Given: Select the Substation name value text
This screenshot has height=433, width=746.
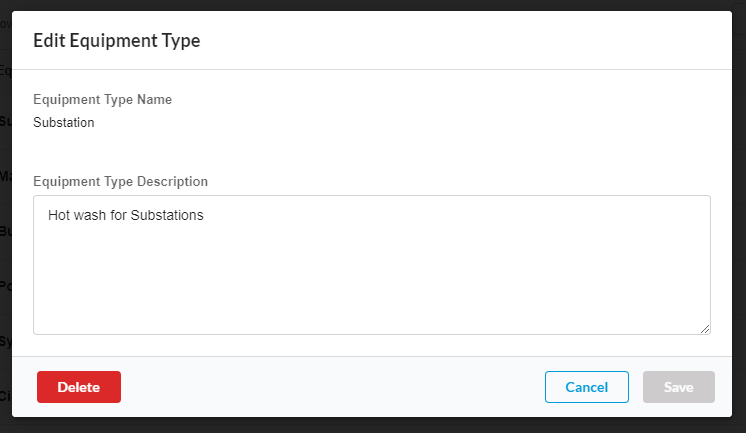Looking at the screenshot, I should (x=64, y=123).
